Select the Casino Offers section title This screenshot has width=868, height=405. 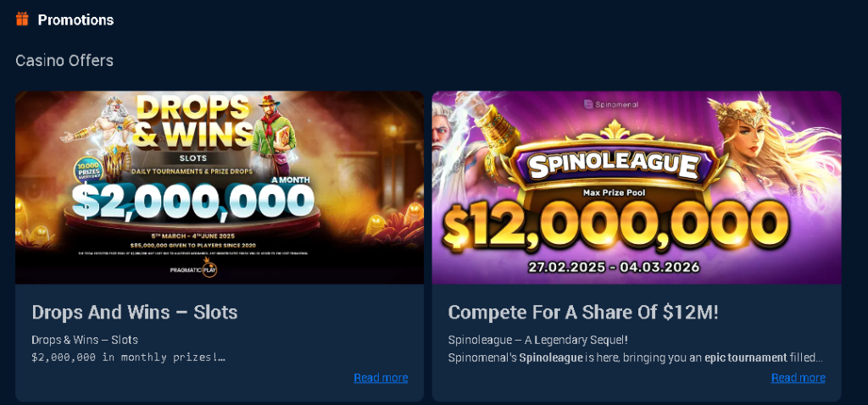click(64, 60)
